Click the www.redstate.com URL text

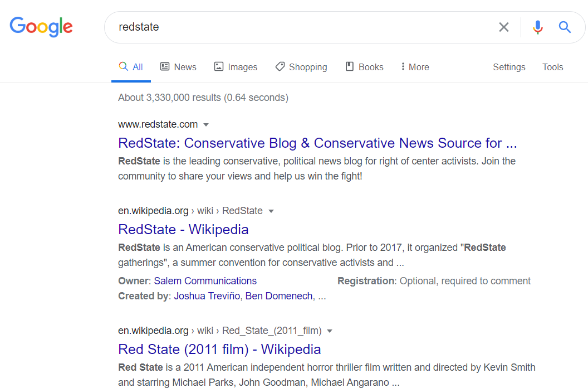[x=158, y=124]
